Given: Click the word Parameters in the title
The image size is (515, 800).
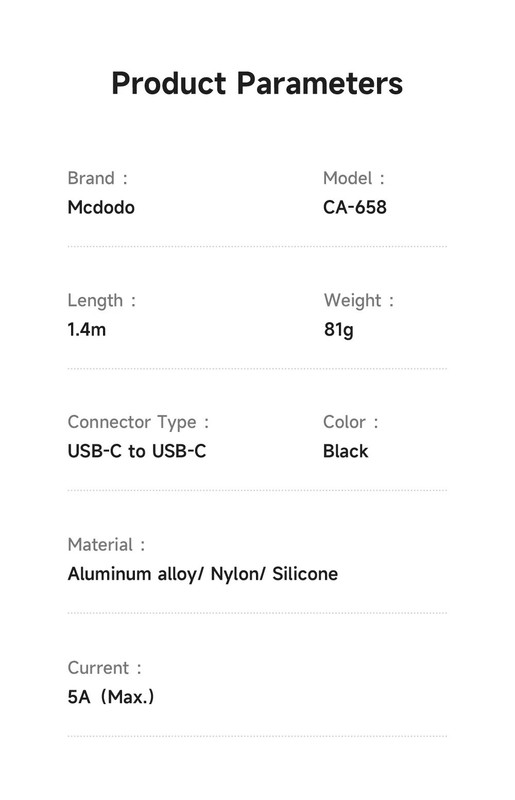Looking at the screenshot, I should [320, 84].
